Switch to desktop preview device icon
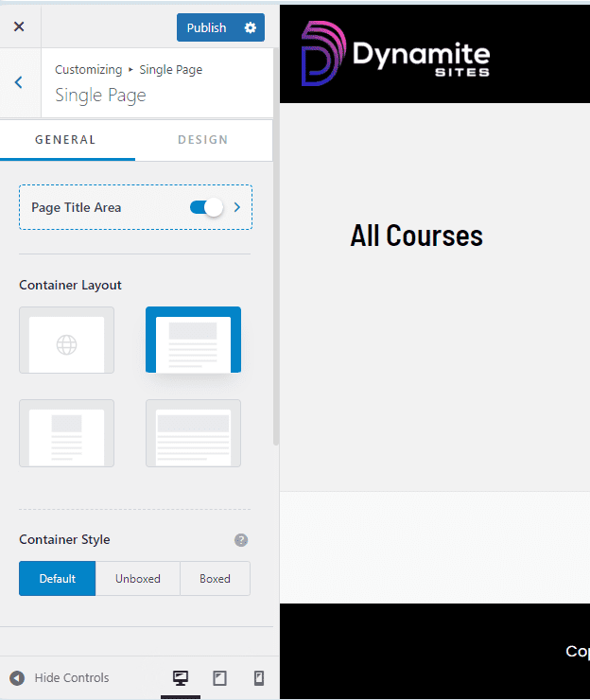Screen dimensions: 590x700 pos(181,677)
